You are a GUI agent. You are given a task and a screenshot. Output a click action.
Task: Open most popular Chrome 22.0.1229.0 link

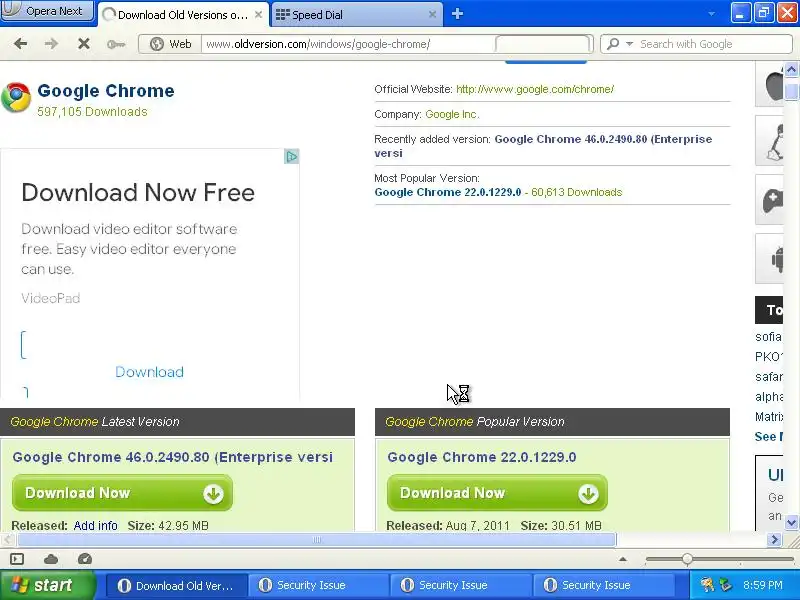pyautogui.click(x=447, y=192)
